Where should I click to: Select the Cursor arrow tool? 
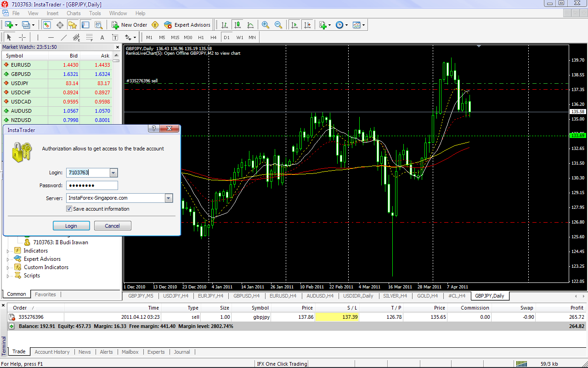(x=9, y=37)
